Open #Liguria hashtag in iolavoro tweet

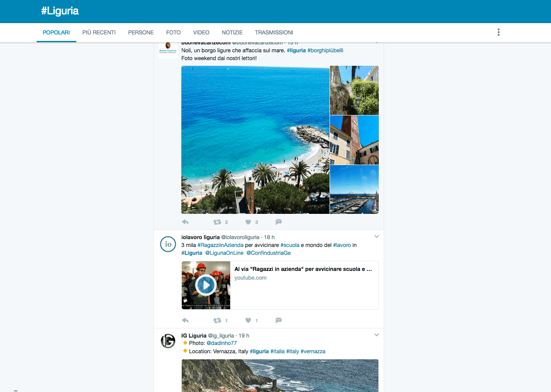pyautogui.click(x=192, y=253)
